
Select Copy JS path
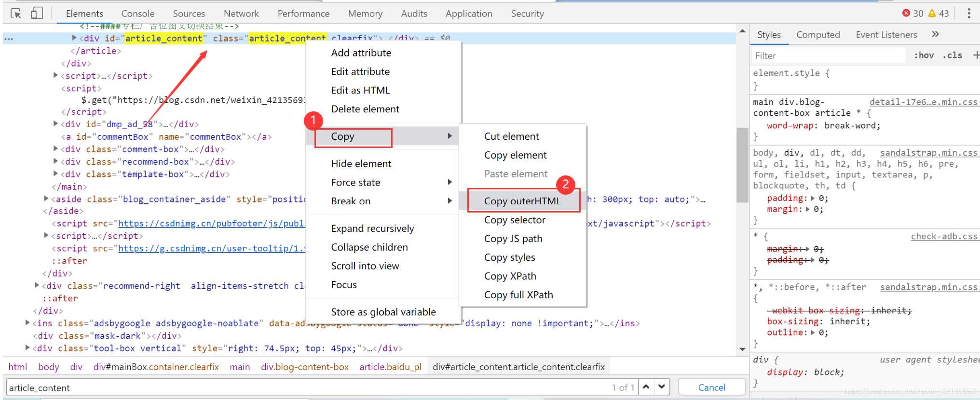pos(523,239)
